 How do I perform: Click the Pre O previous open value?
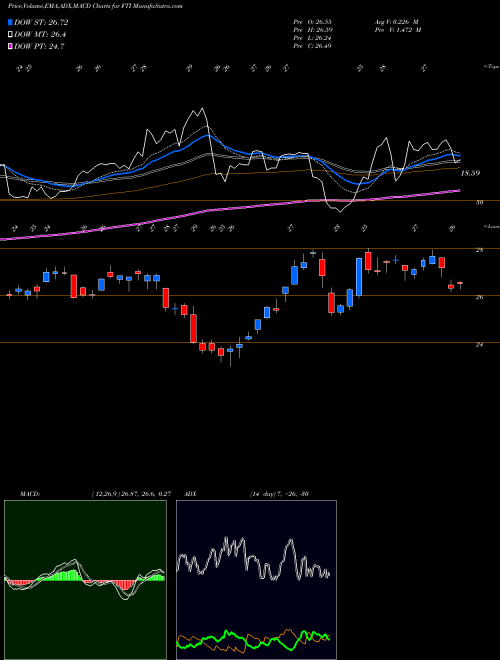tap(312, 21)
